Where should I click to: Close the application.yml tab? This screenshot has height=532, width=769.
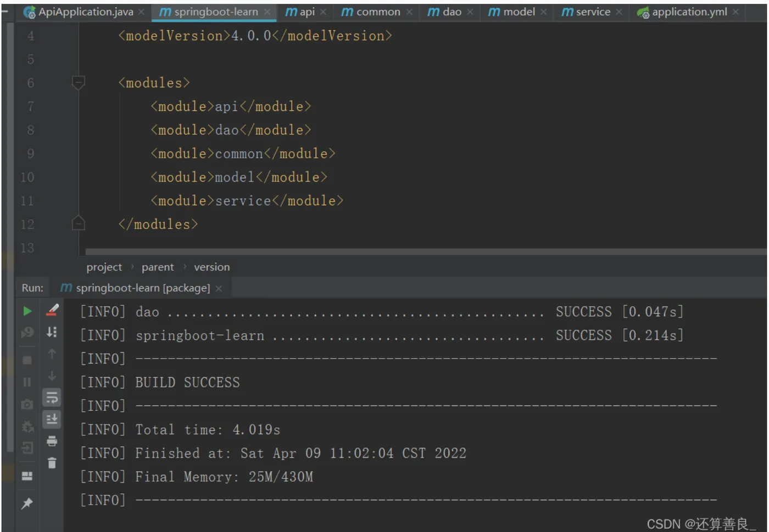(x=735, y=12)
